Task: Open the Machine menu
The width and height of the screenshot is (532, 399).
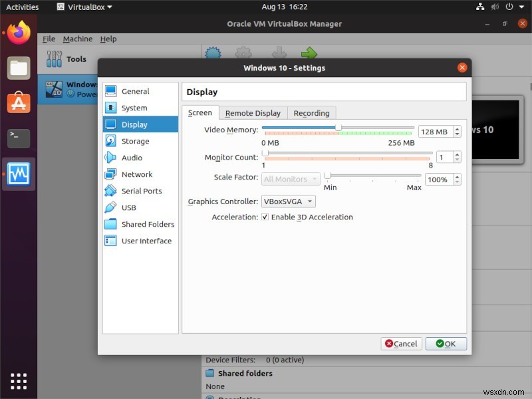Action: pyautogui.click(x=77, y=39)
